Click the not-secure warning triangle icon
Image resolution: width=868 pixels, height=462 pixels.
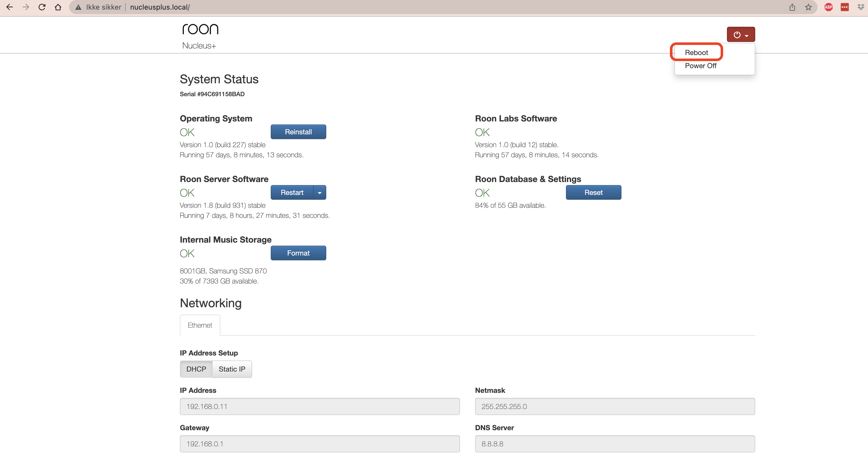tap(78, 7)
